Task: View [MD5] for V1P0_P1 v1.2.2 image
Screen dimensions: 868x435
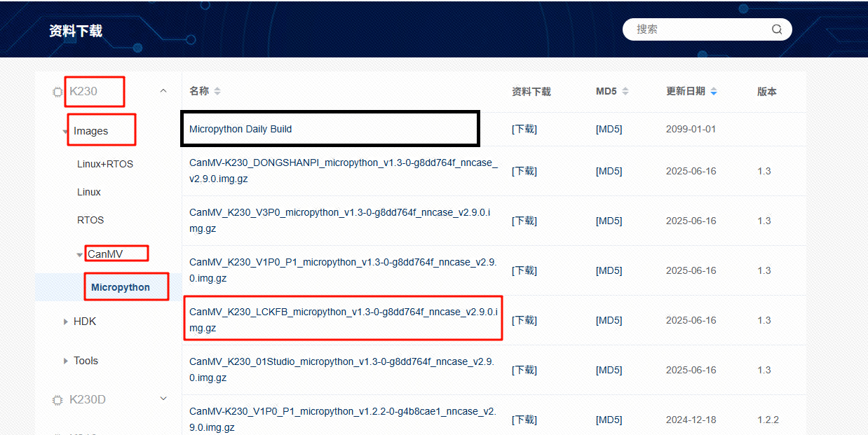Action: pyautogui.click(x=609, y=420)
